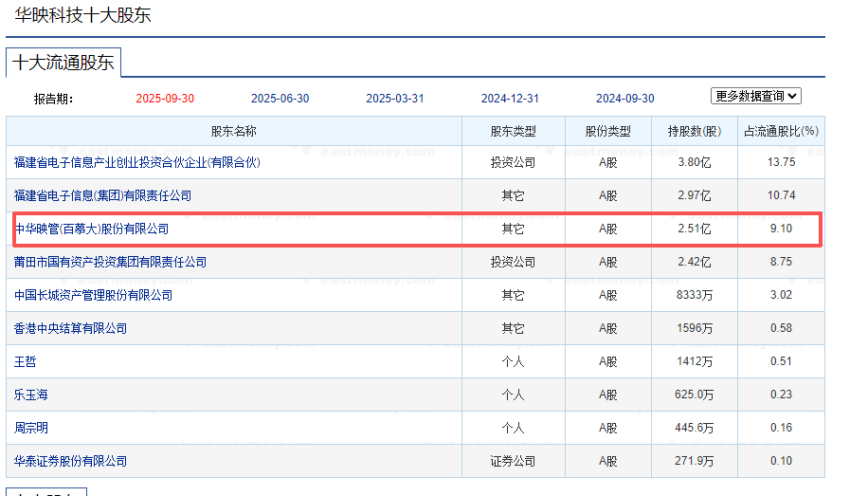Select the 13.75 percentage cell
This screenshot has height=496, width=868.
781,162
